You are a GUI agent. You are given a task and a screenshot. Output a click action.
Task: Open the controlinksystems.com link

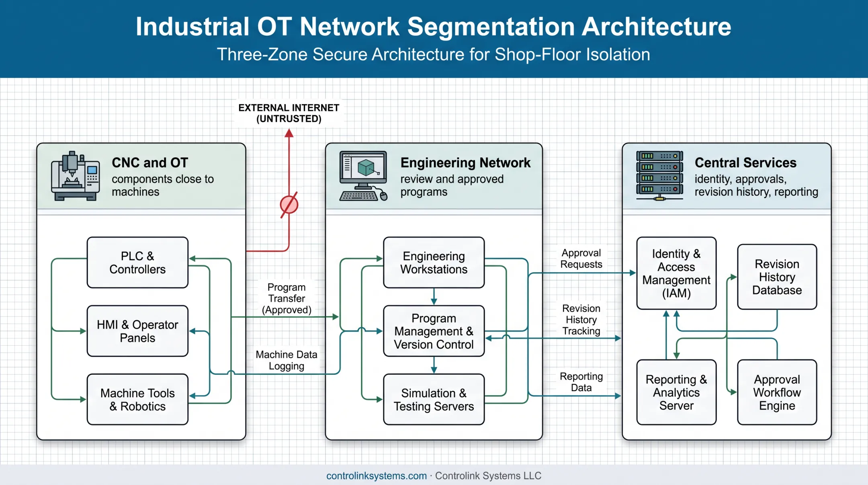coord(376,476)
